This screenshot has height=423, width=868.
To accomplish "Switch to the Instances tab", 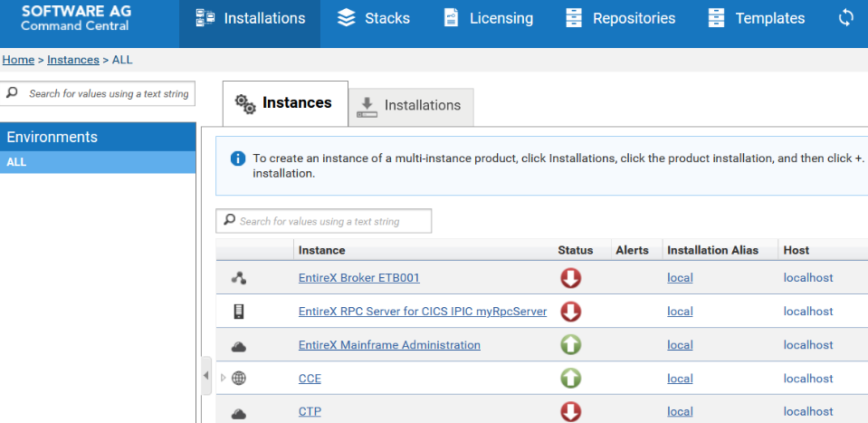I will point(285,103).
